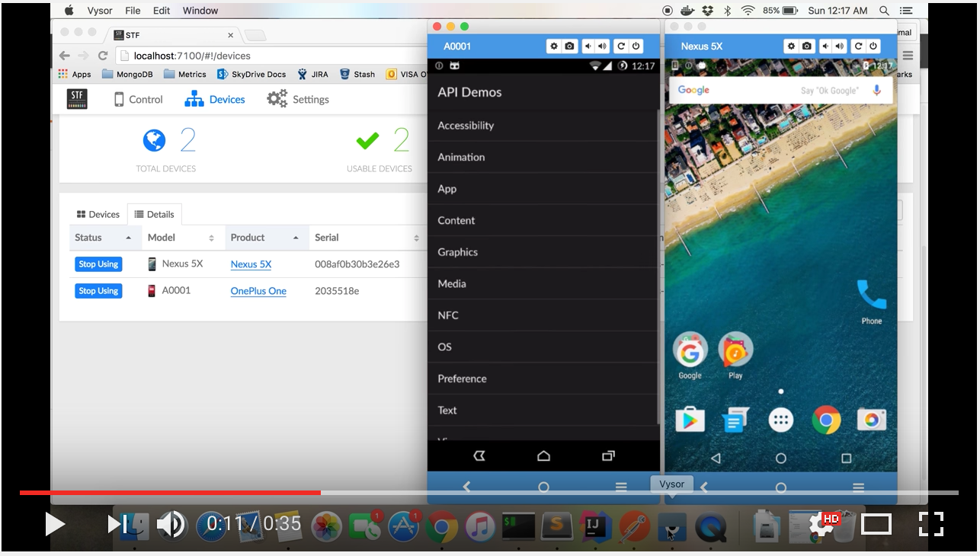The width and height of the screenshot is (980, 556).
Task: Open Chrome from macOS dock
Action: tap(442, 526)
